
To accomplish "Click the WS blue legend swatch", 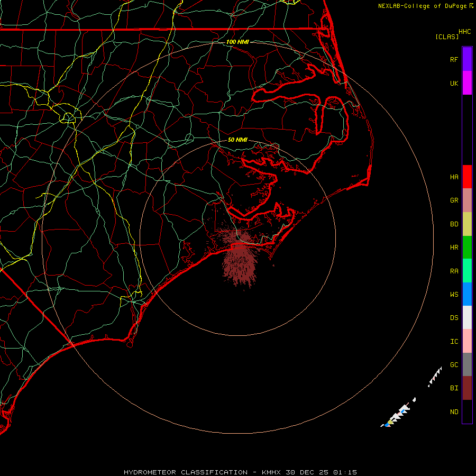I will 467,294.
